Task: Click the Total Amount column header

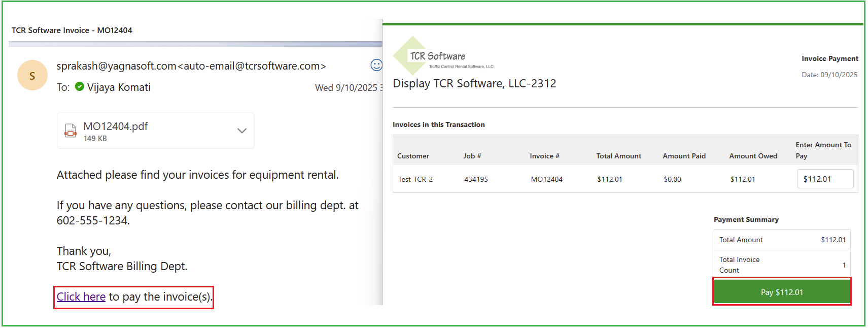Action: (x=618, y=156)
